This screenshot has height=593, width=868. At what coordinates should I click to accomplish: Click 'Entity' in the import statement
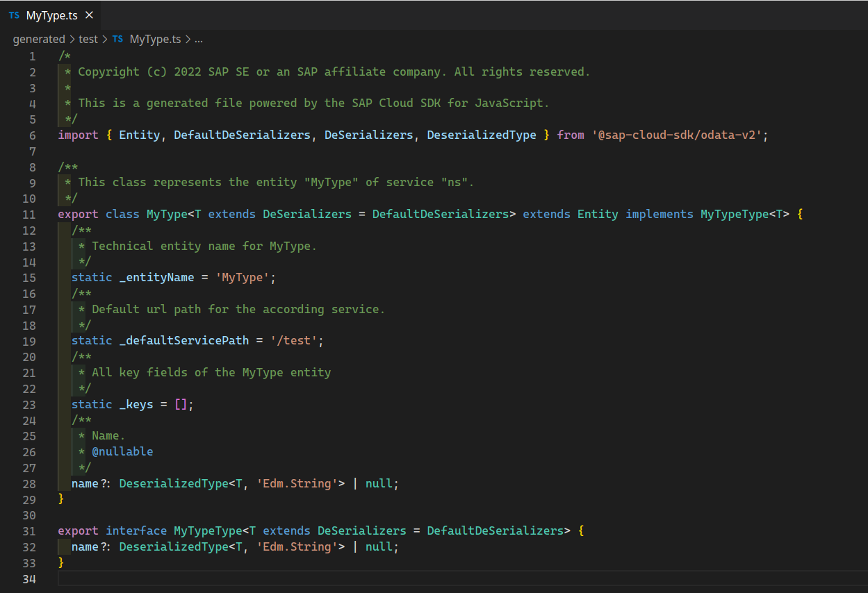(x=140, y=135)
